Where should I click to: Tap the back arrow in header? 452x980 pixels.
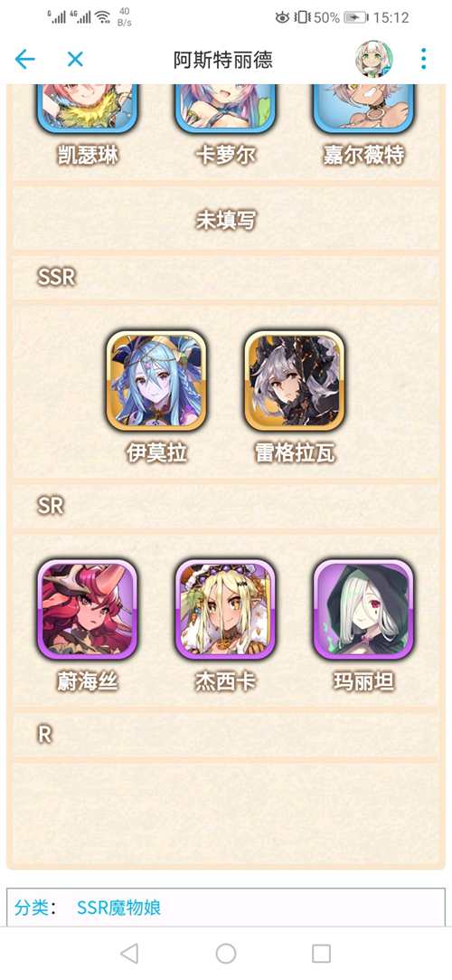click(x=25, y=60)
